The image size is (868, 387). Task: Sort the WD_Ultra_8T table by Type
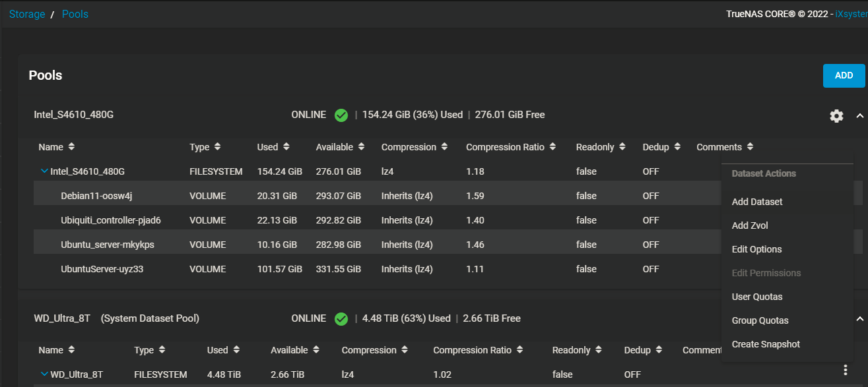(150, 350)
